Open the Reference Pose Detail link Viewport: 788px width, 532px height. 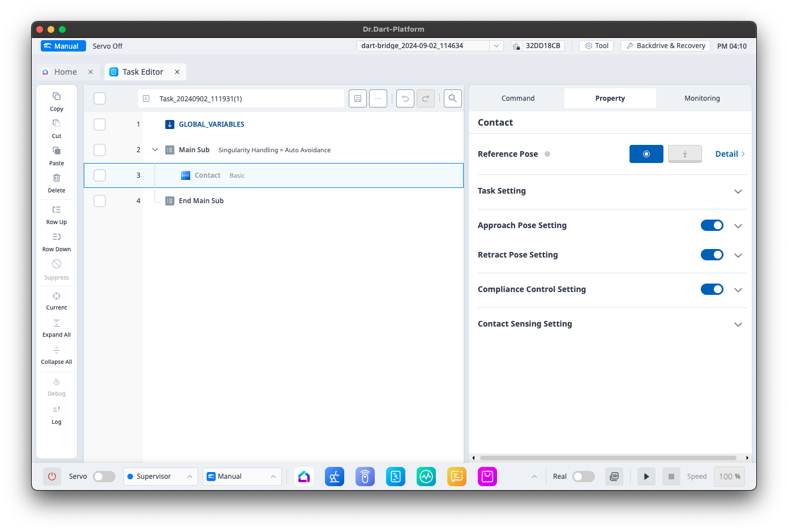729,154
